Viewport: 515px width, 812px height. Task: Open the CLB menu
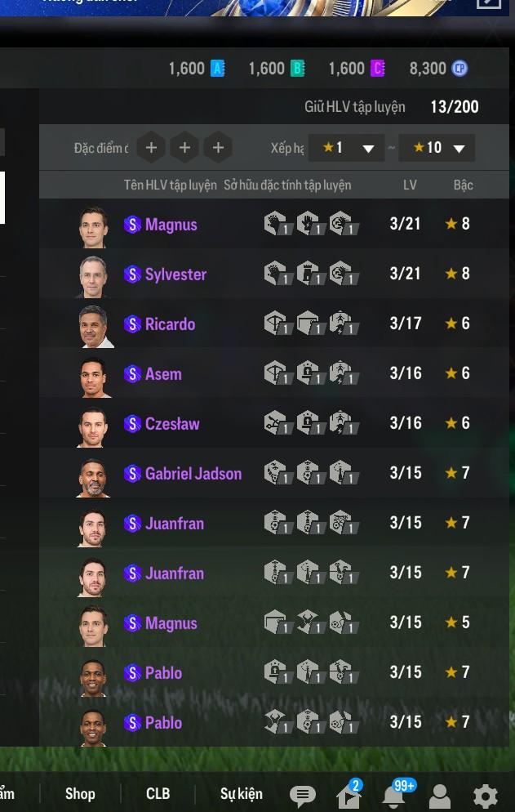(x=158, y=794)
